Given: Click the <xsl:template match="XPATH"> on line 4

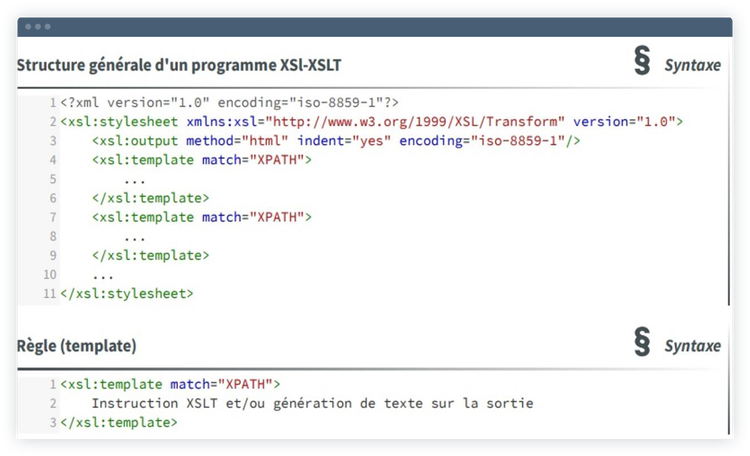Looking at the screenshot, I should pos(201,160).
